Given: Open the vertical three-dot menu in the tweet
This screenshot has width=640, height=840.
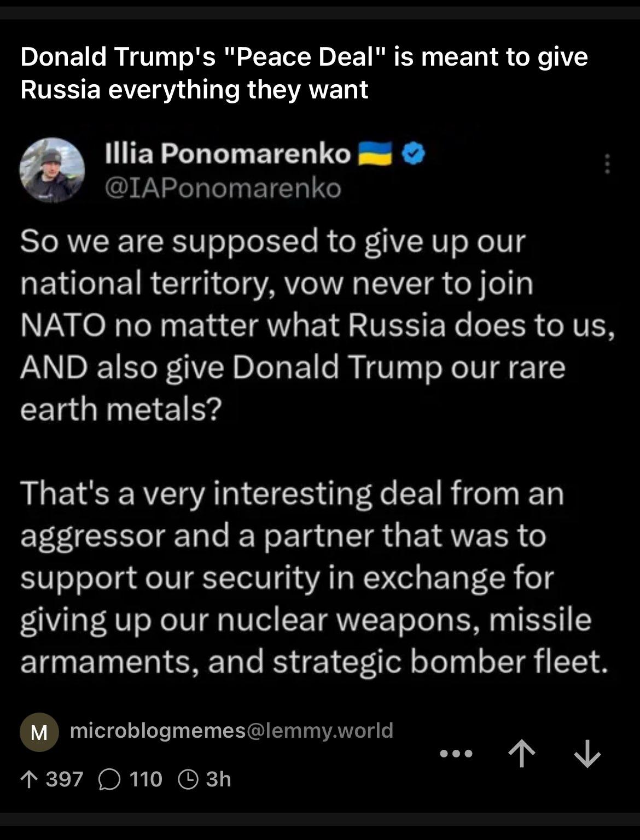Looking at the screenshot, I should pos(607,164).
